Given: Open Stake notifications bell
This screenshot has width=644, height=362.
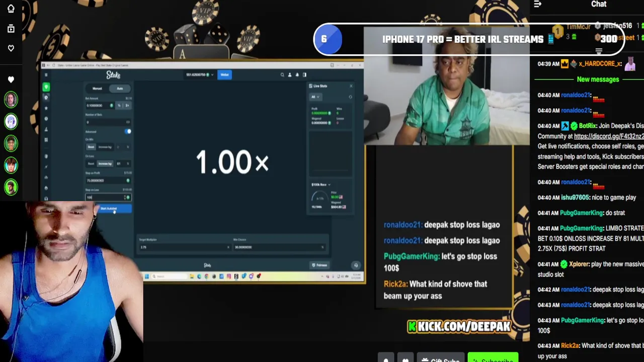Looking at the screenshot, I should 297,75.
